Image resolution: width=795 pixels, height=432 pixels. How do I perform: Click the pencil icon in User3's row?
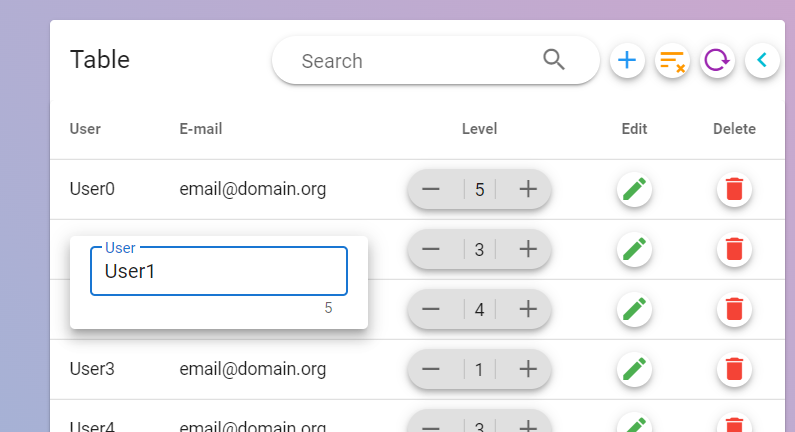tap(634, 369)
